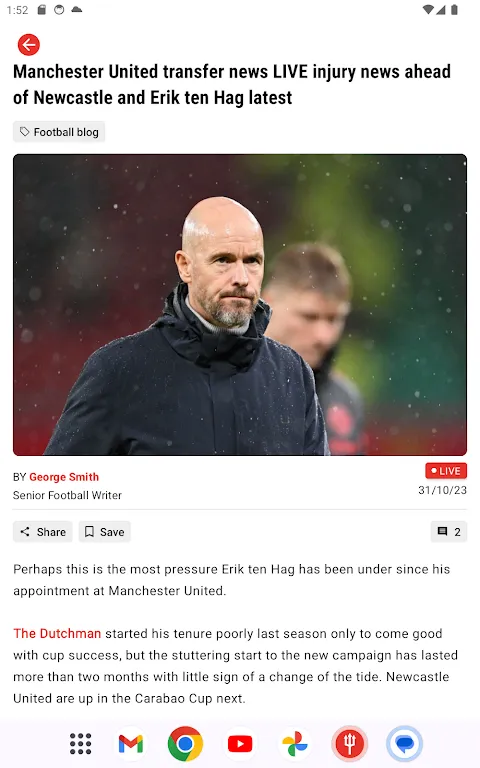Launch YouTube from the dock

point(240,744)
